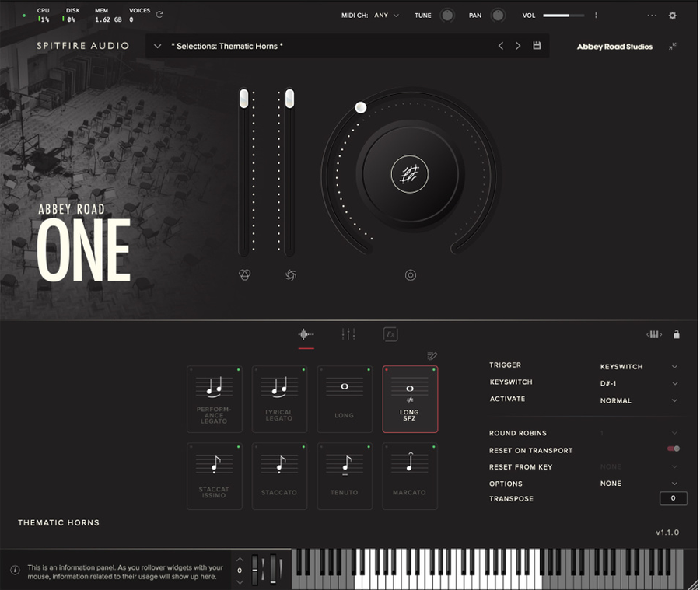Go to the next preset arrow
The height and width of the screenshot is (590, 700).
tap(518, 46)
